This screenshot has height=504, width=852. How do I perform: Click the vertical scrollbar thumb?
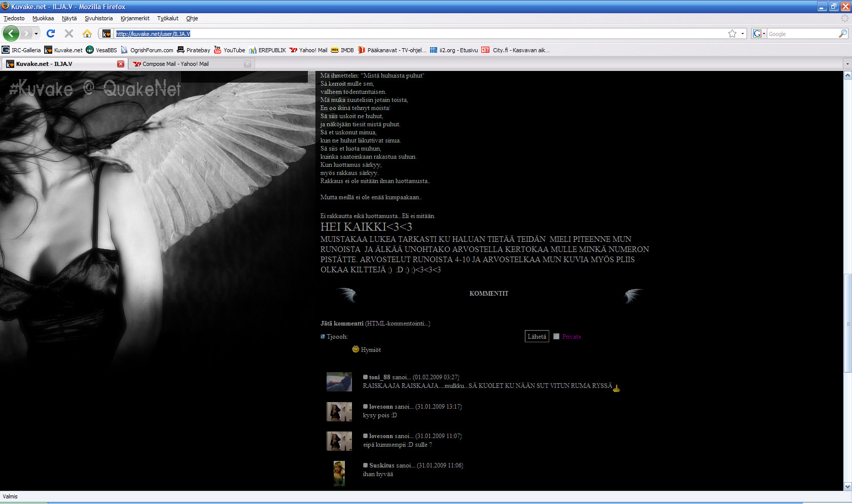click(x=847, y=323)
